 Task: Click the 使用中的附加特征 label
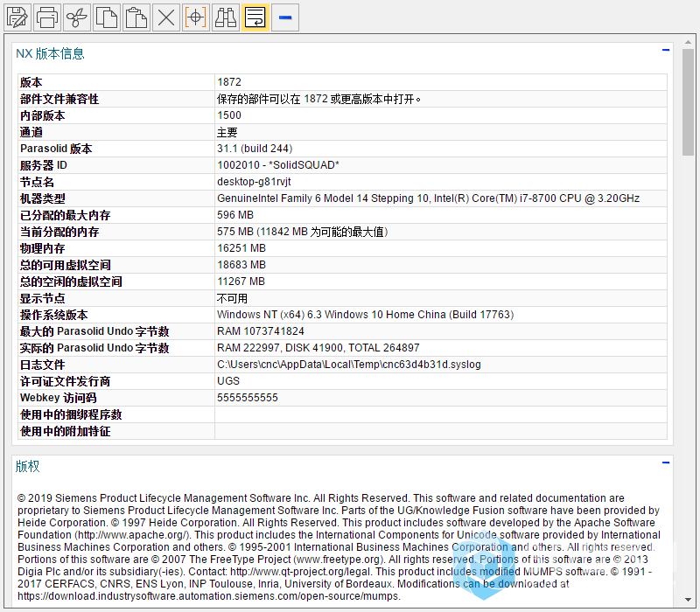click(x=65, y=431)
